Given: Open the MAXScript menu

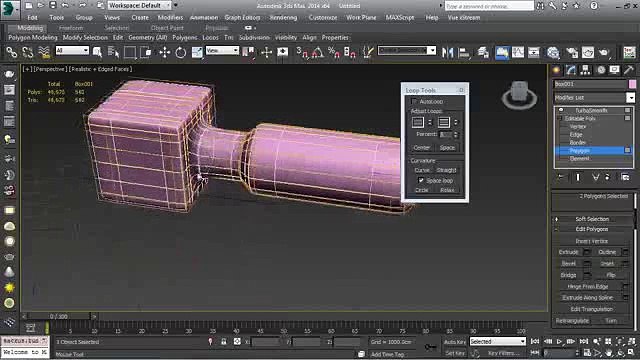Looking at the screenshot, I should coord(400,18).
